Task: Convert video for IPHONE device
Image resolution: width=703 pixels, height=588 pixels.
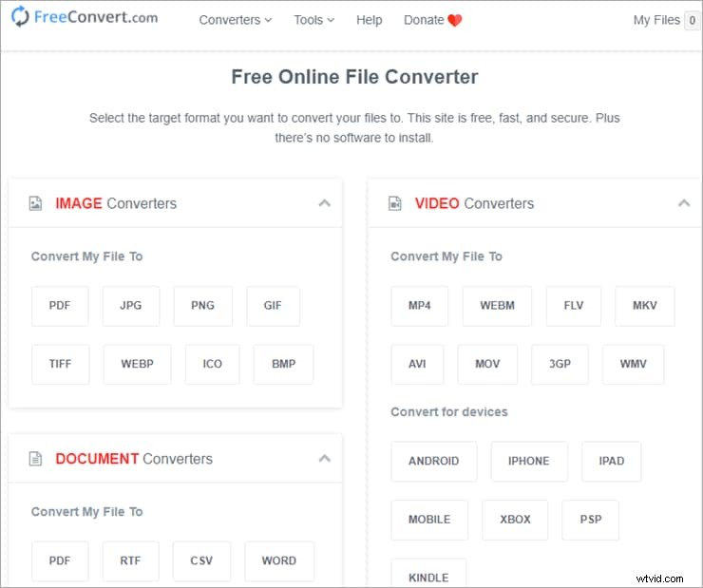Action: click(x=529, y=462)
